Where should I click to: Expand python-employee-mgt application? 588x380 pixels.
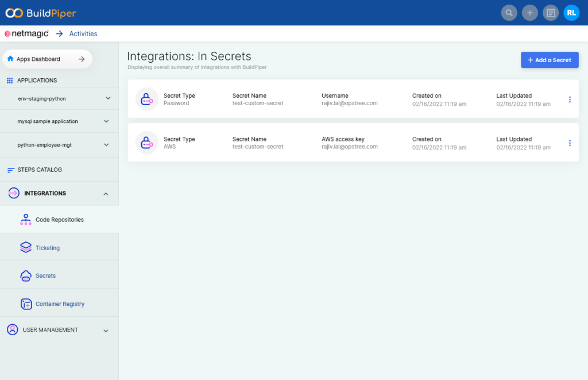pos(106,145)
